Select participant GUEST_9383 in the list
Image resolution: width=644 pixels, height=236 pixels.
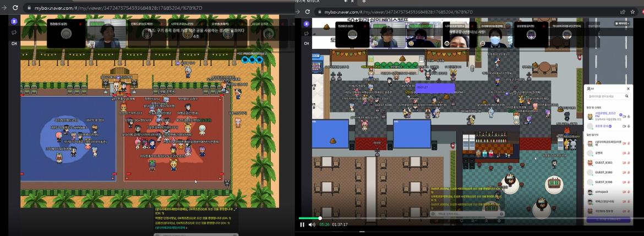point(608,163)
